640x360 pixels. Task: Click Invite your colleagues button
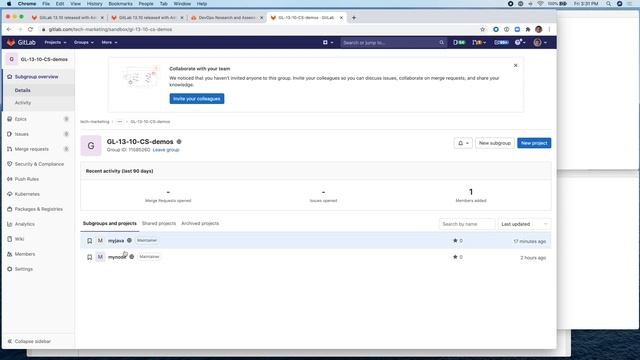click(x=197, y=99)
